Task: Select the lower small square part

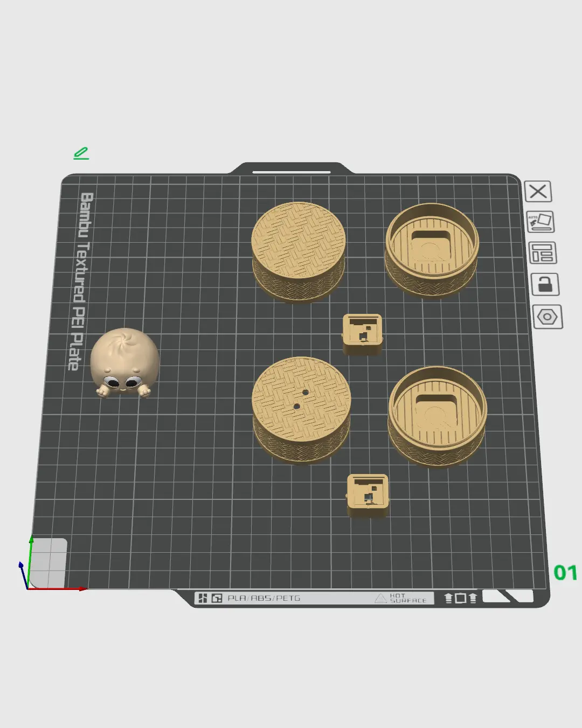Action: 368,496
